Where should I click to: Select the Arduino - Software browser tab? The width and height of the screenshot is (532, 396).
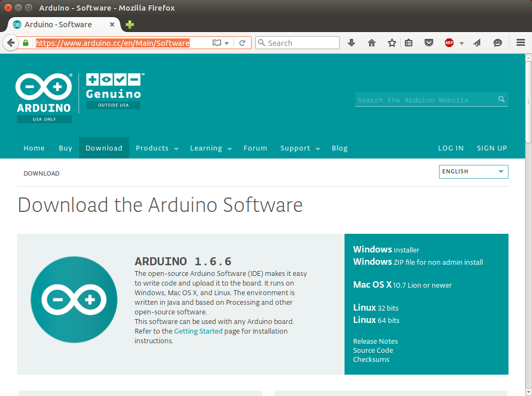tap(64, 25)
